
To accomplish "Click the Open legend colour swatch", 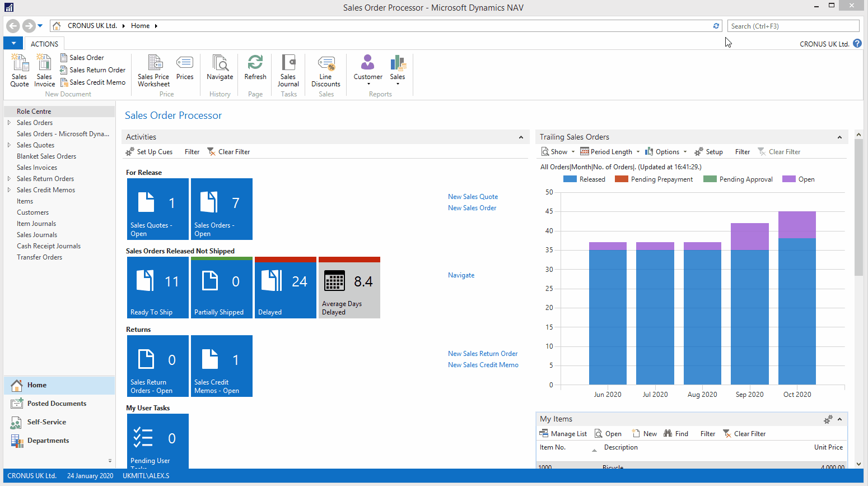I will click(x=789, y=179).
